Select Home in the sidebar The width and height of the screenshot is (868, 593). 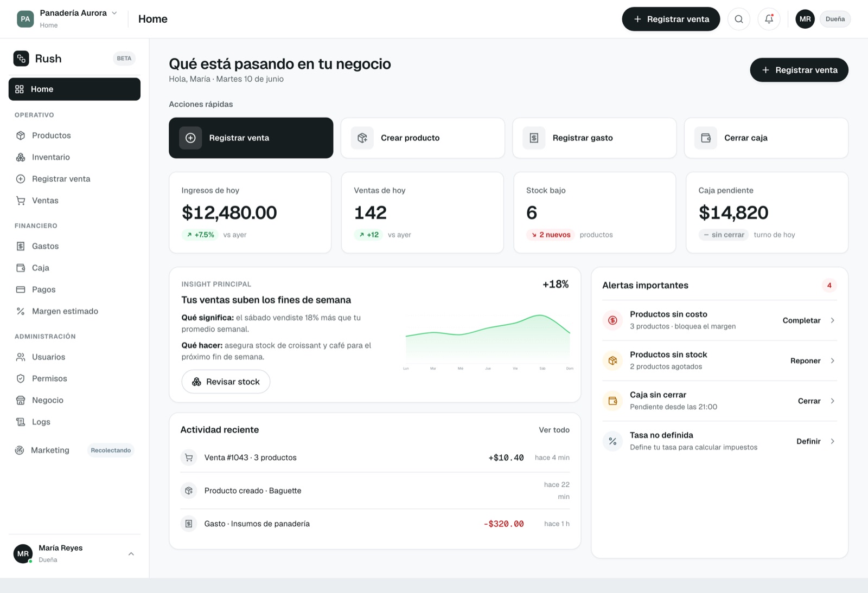74,89
